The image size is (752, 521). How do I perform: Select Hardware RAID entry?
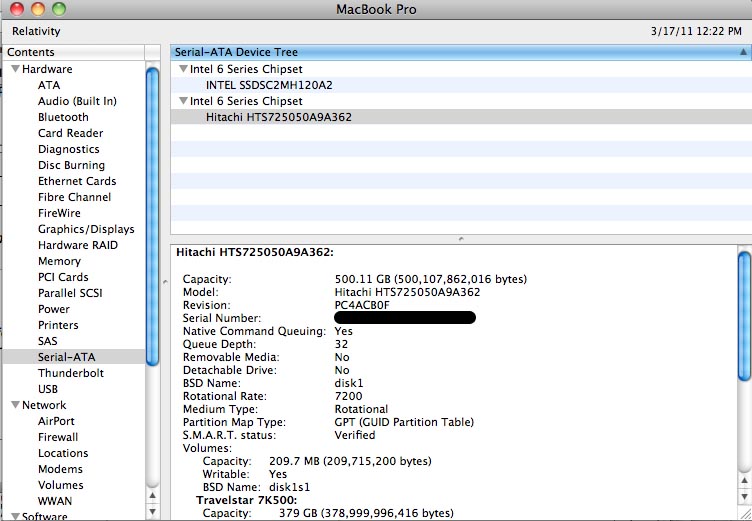click(x=78, y=245)
